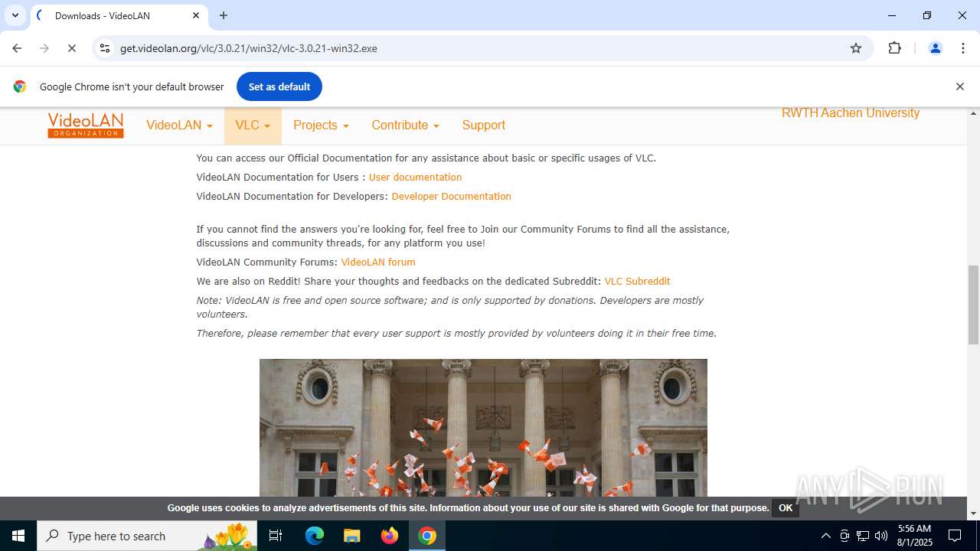The width and height of the screenshot is (980, 551).
Task: Open VideoLAN forum link
Action: (x=378, y=262)
